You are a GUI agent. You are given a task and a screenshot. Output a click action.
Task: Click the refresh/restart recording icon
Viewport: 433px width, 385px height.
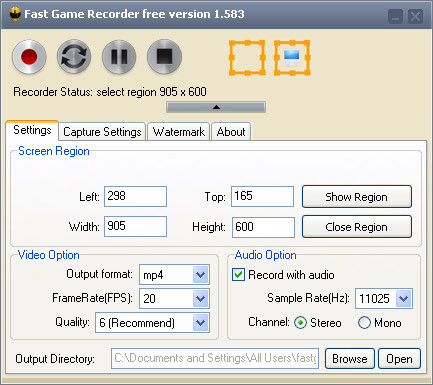click(x=74, y=56)
